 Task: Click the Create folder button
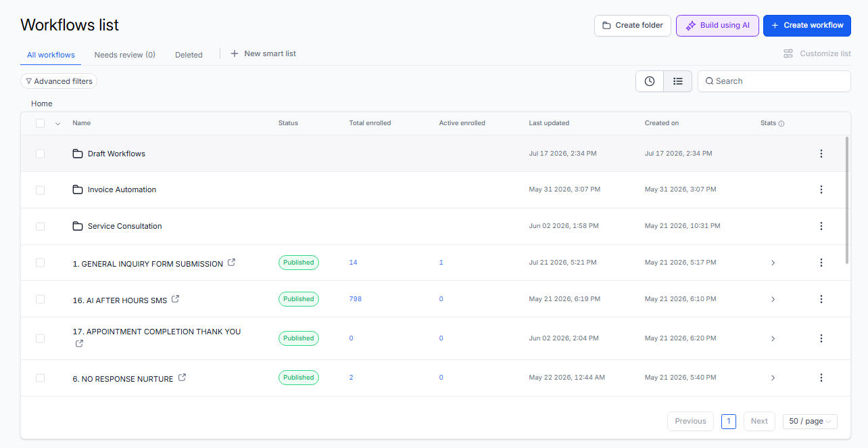633,26
